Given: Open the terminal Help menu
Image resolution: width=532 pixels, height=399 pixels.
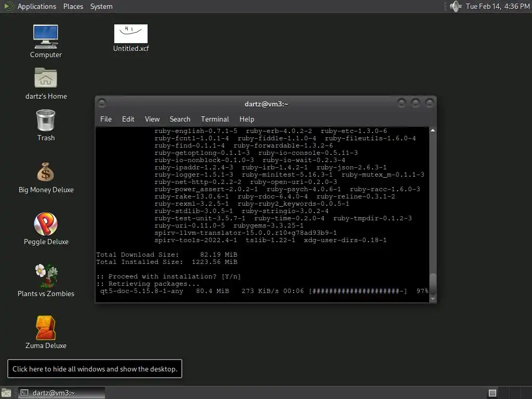Looking at the screenshot, I should (247, 119).
